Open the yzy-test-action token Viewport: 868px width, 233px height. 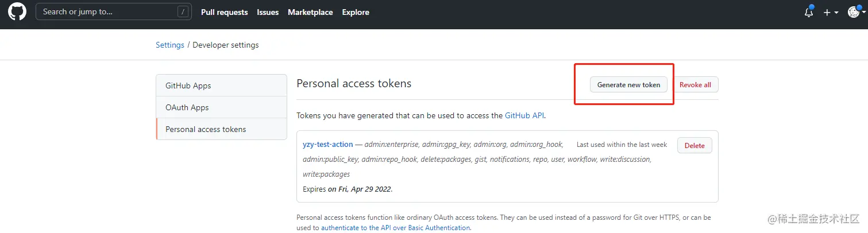(x=328, y=144)
